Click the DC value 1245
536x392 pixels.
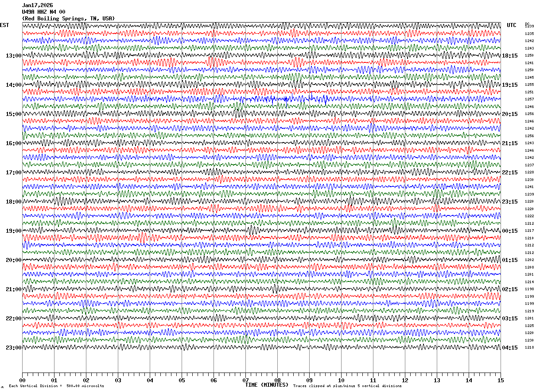click(529, 77)
